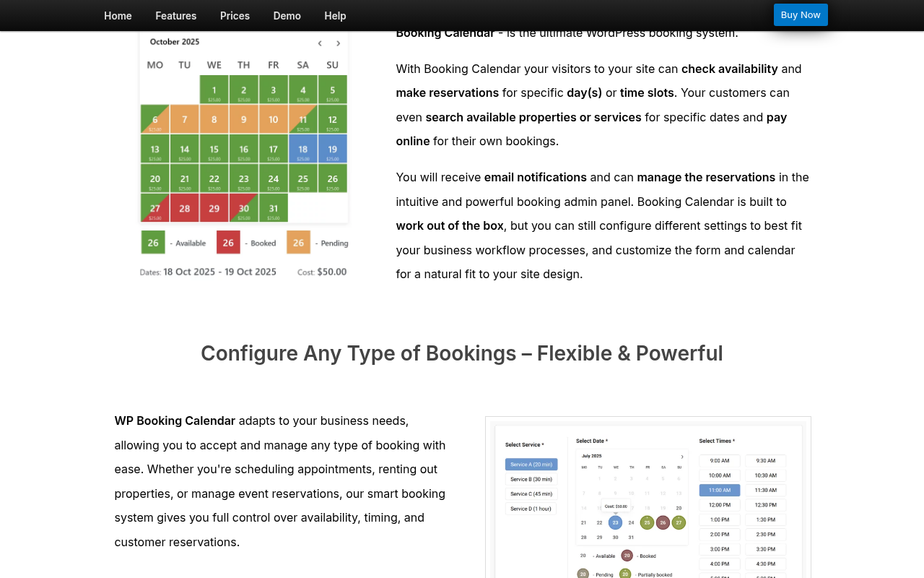Click the bold 'email notifications' text
The height and width of the screenshot is (578, 924).
(x=536, y=177)
